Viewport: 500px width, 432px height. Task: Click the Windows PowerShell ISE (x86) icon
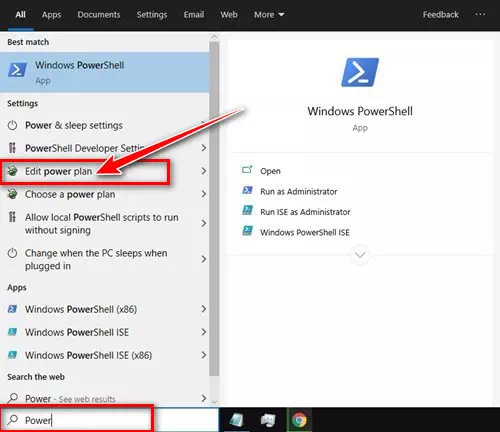[x=12, y=355]
